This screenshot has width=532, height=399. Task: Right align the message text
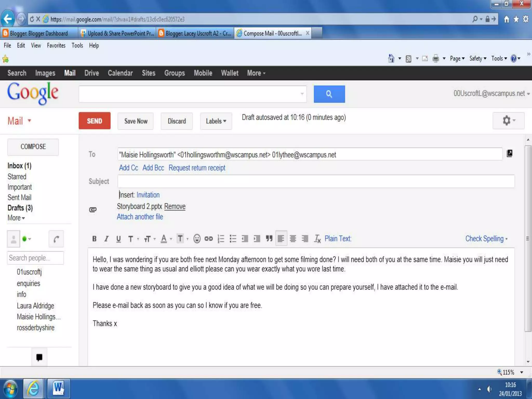tap(305, 239)
